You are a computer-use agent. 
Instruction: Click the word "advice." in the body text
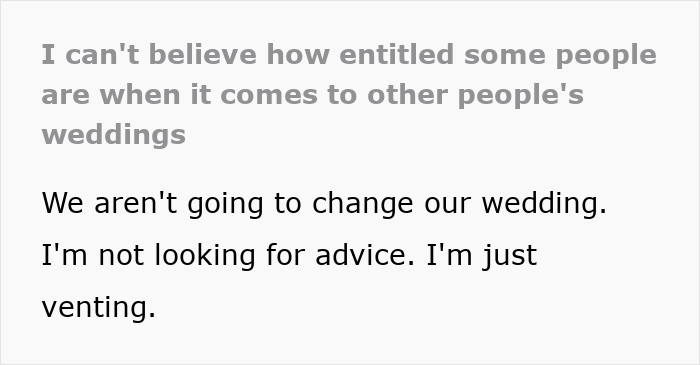[x=365, y=256]
